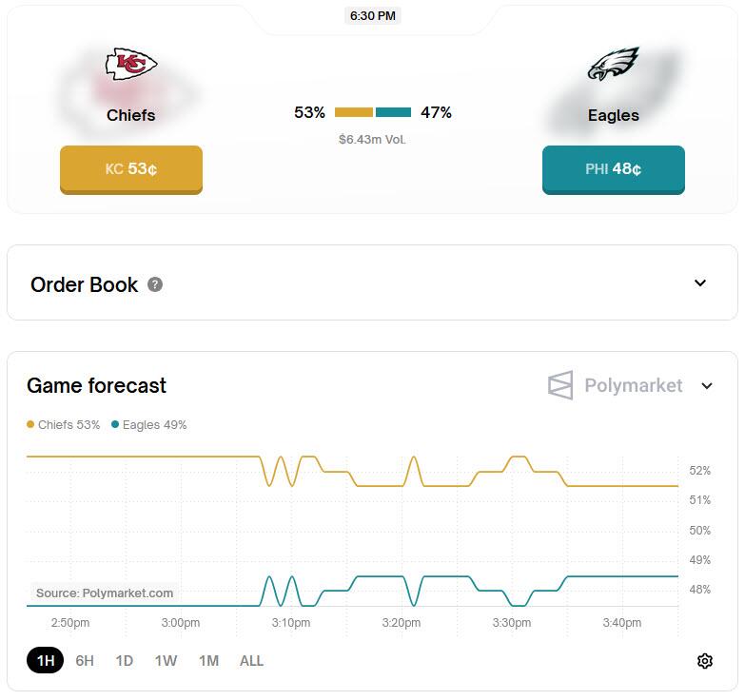Image resolution: width=745 pixels, height=700 pixels.
Task: Collapse the Game forecast panel chevron
Action: tap(707, 385)
